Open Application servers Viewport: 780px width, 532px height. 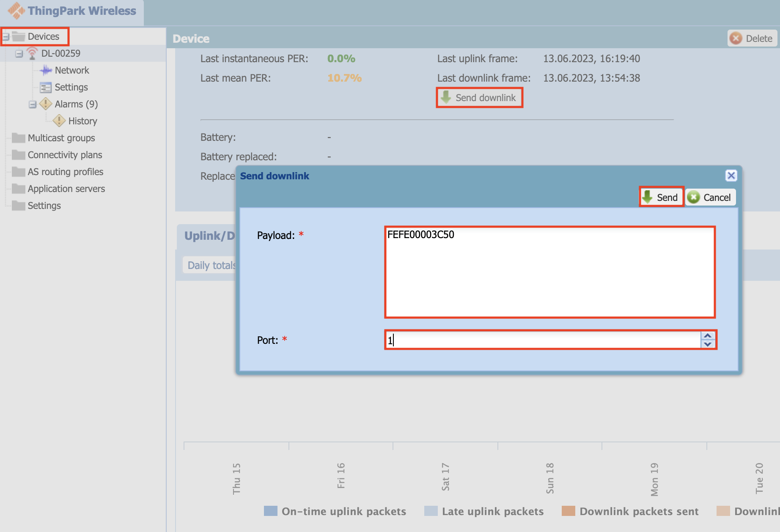tap(66, 189)
